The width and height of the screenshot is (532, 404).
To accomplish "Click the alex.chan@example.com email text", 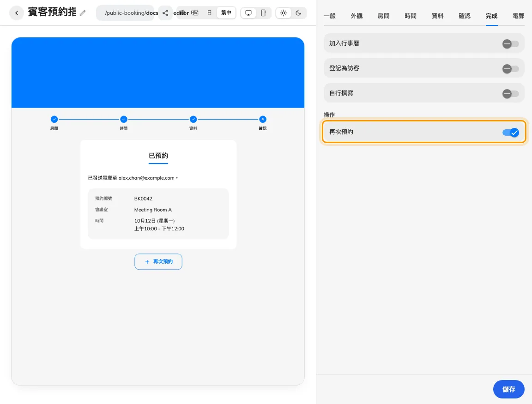I will pyautogui.click(x=146, y=178).
